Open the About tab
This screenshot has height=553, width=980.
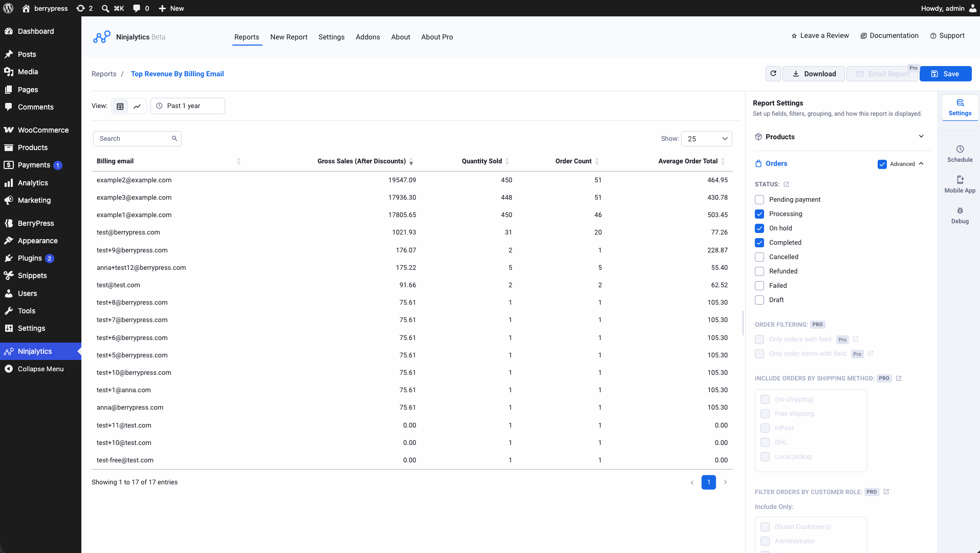coord(401,37)
